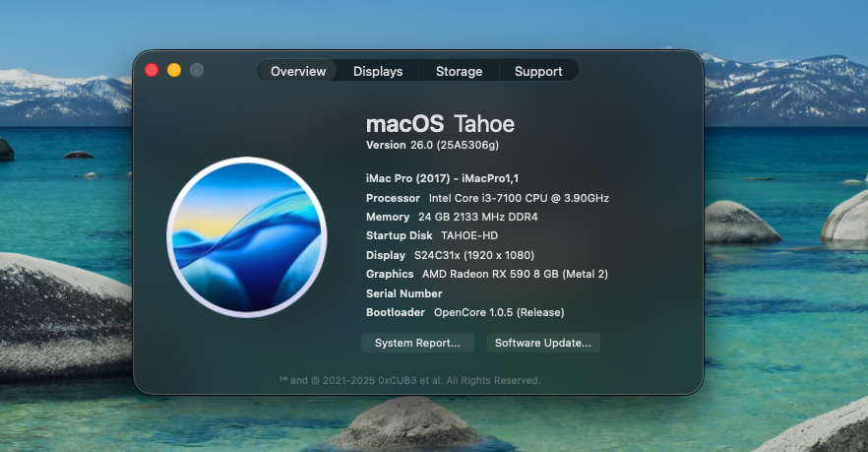The height and width of the screenshot is (452, 868).
Task: Click the System Report... button
Action: (x=417, y=343)
